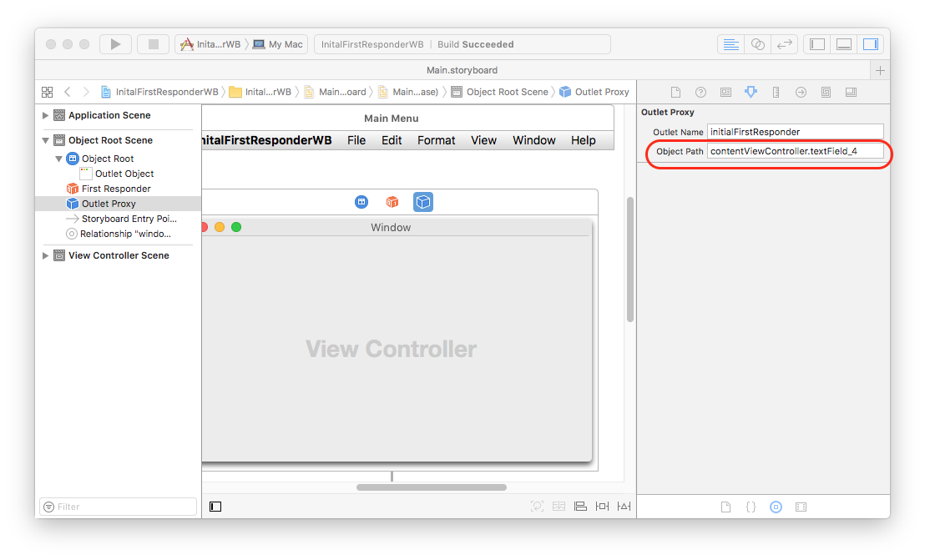Switch to the Assistant editor

pyautogui.click(x=757, y=44)
